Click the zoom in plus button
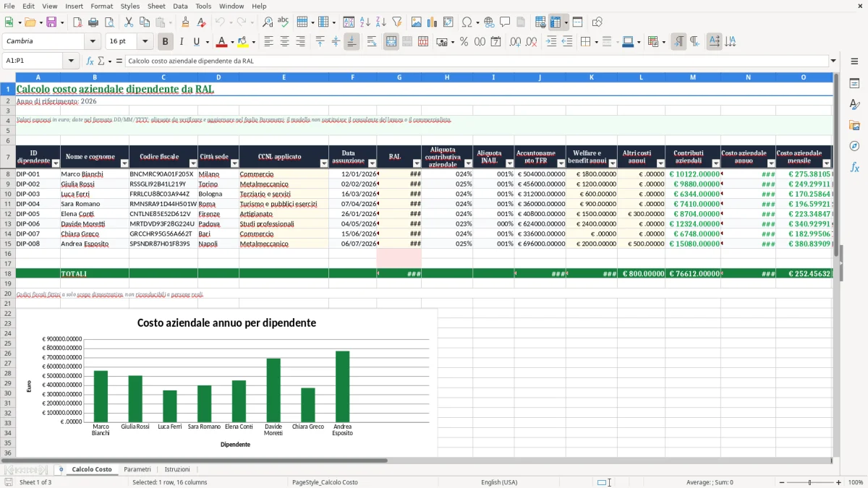The width and height of the screenshot is (868, 488). click(838, 482)
